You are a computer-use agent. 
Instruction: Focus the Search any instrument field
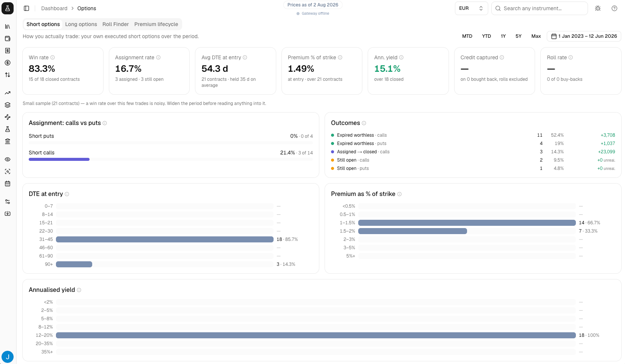(x=539, y=8)
